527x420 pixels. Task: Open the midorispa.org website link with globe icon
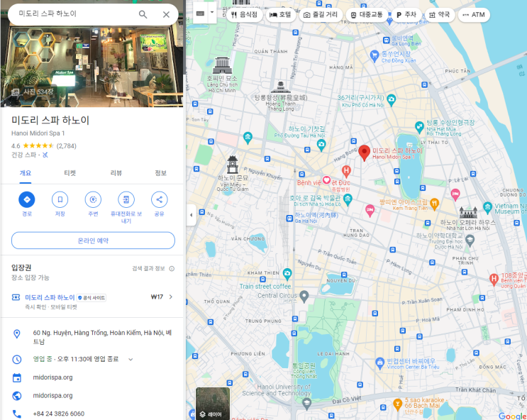52,395
